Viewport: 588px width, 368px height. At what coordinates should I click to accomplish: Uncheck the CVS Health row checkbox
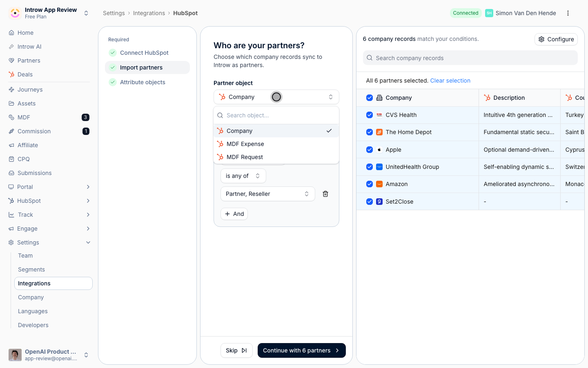click(x=370, y=115)
